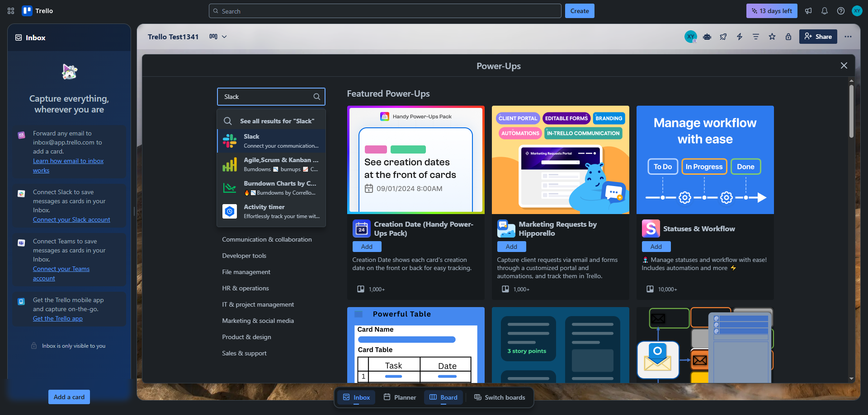Open the feedback megaphone icon
The height and width of the screenshot is (415, 868).
tap(808, 11)
